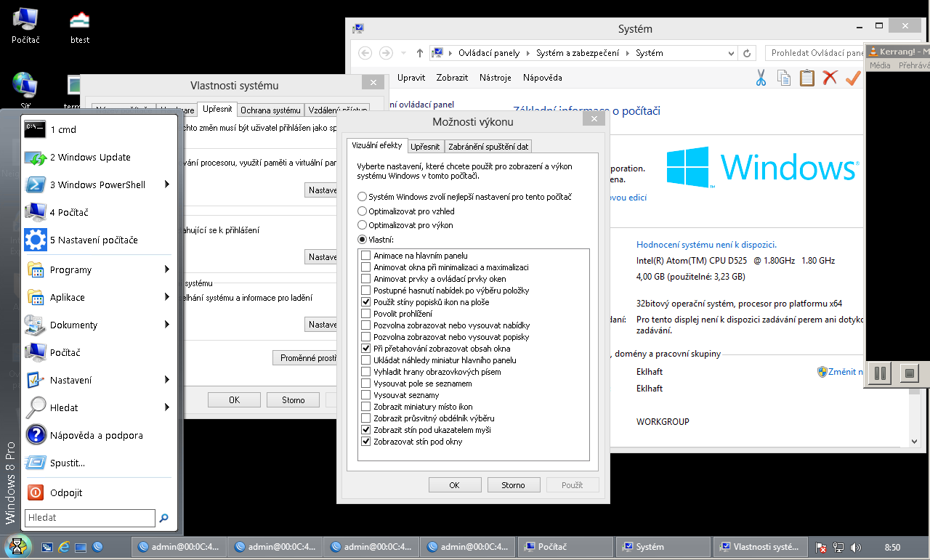The height and width of the screenshot is (560, 930).
Task: Click the Start button on the taskbar
Action: pyautogui.click(x=17, y=546)
